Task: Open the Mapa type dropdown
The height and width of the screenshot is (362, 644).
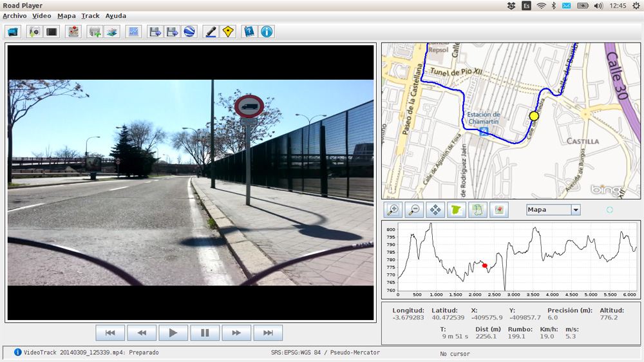Action: point(576,210)
